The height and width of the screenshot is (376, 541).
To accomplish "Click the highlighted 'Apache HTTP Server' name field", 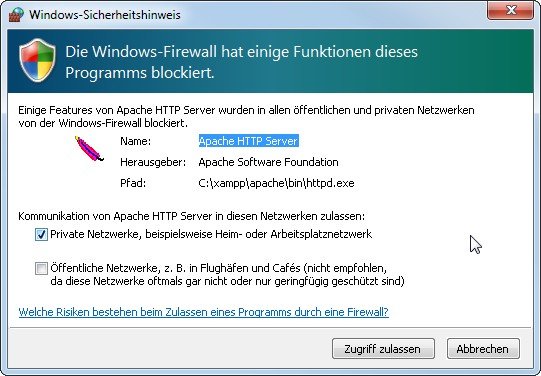I will click(248, 141).
